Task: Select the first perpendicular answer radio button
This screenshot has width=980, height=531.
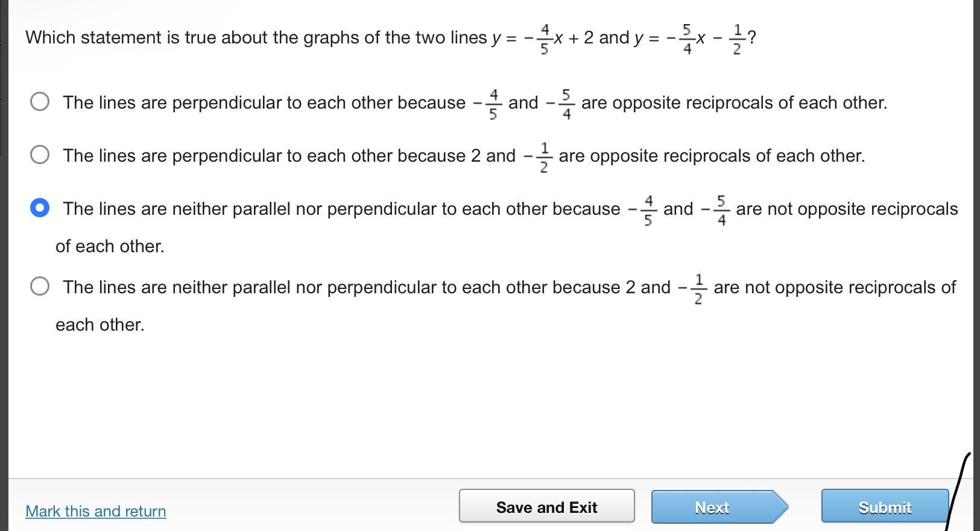Action: pos(40,101)
